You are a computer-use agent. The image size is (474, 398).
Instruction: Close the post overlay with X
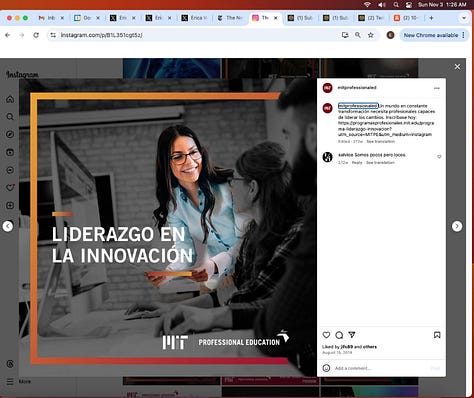[x=457, y=67]
